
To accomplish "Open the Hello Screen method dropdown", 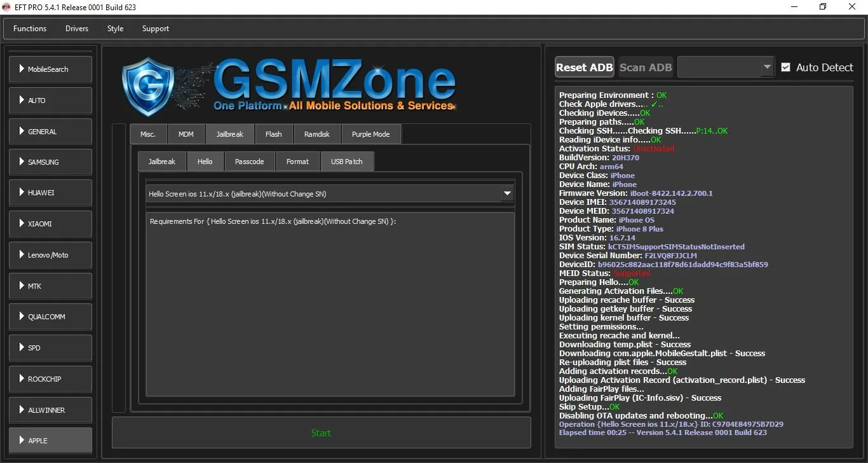I will (x=506, y=194).
